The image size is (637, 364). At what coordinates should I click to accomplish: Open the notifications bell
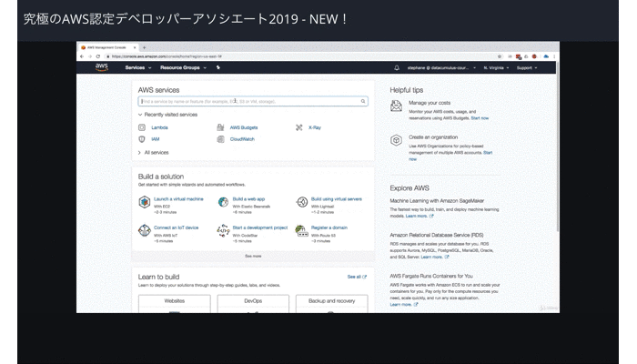(x=397, y=68)
